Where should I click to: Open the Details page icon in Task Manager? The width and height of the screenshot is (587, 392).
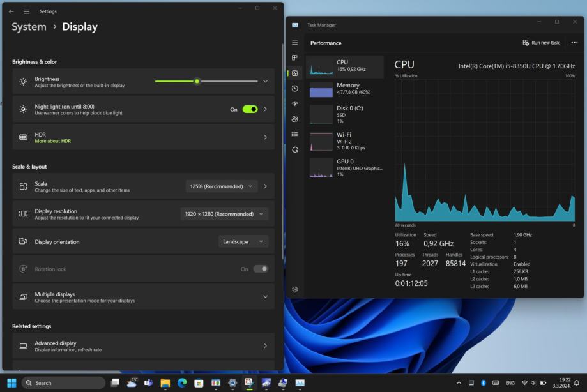point(295,134)
